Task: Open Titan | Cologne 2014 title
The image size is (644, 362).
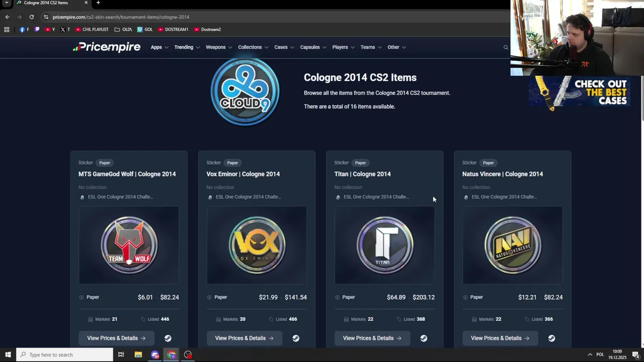Action: (362, 174)
